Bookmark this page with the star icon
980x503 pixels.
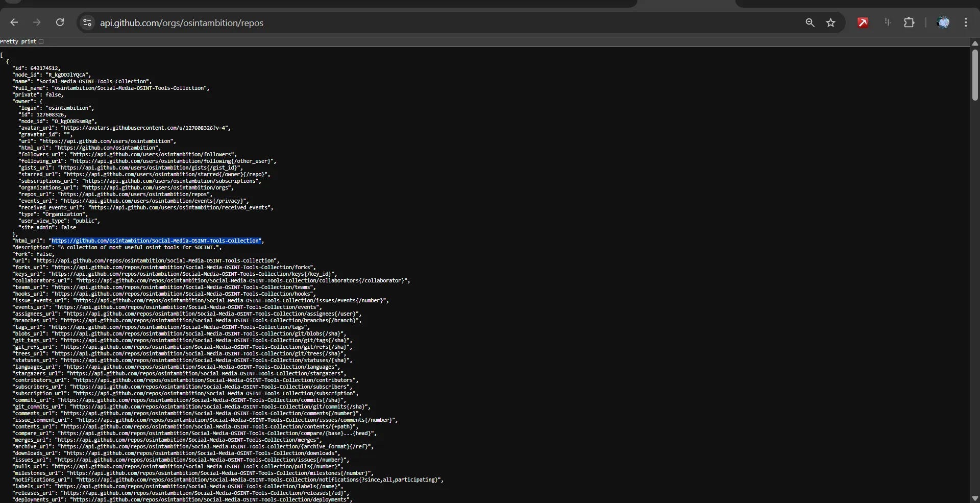(x=831, y=22)
